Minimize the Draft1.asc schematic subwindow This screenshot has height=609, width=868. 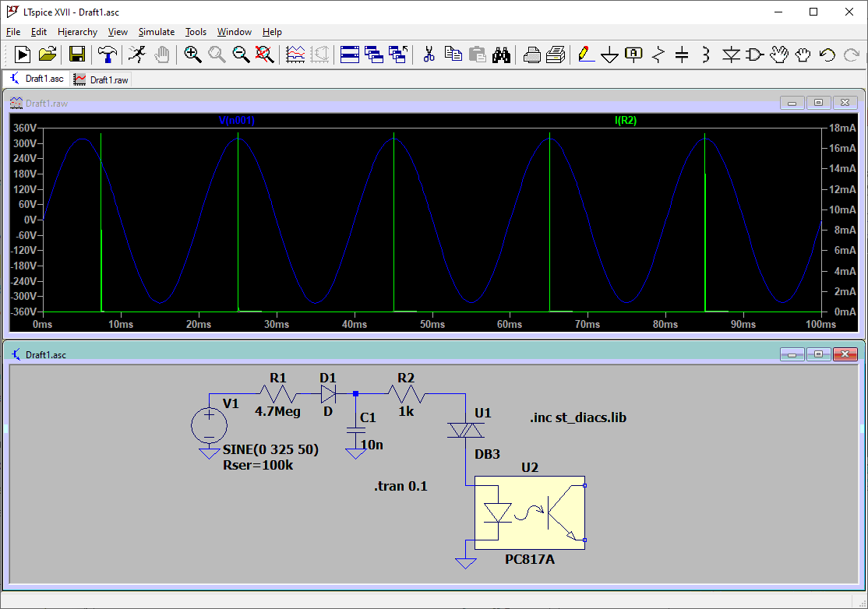(x=792, y=354)
